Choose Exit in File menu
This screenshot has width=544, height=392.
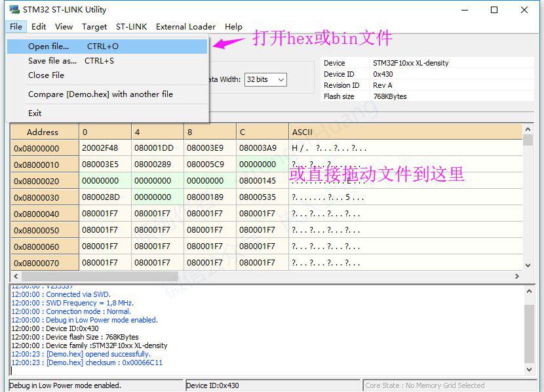click(107, 113)
